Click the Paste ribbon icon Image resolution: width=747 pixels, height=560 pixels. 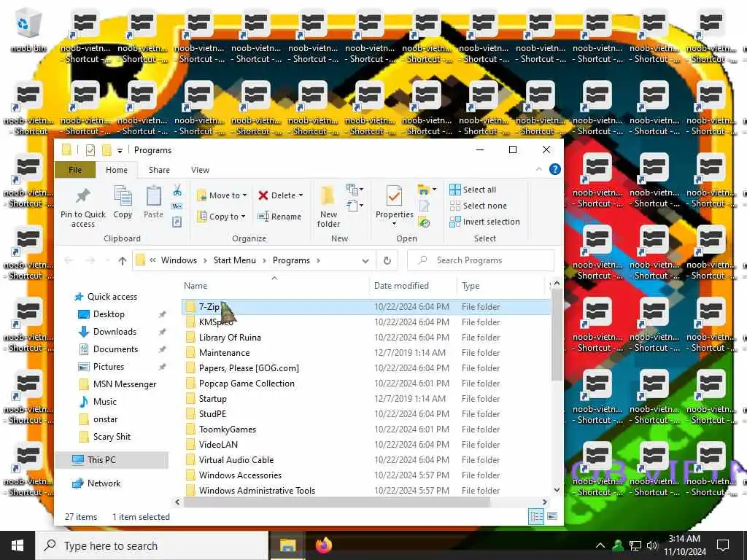[153, 195]
